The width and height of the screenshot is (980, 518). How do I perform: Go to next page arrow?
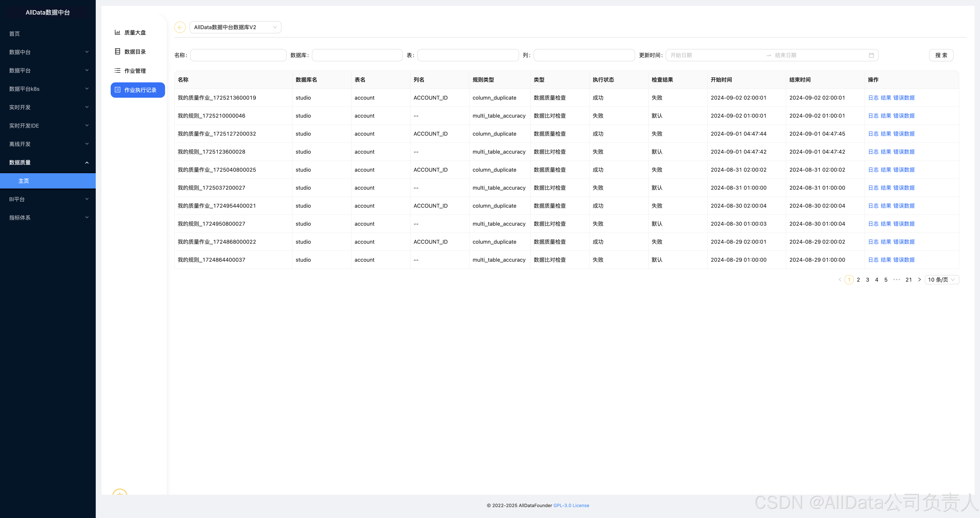click(919, 280)
